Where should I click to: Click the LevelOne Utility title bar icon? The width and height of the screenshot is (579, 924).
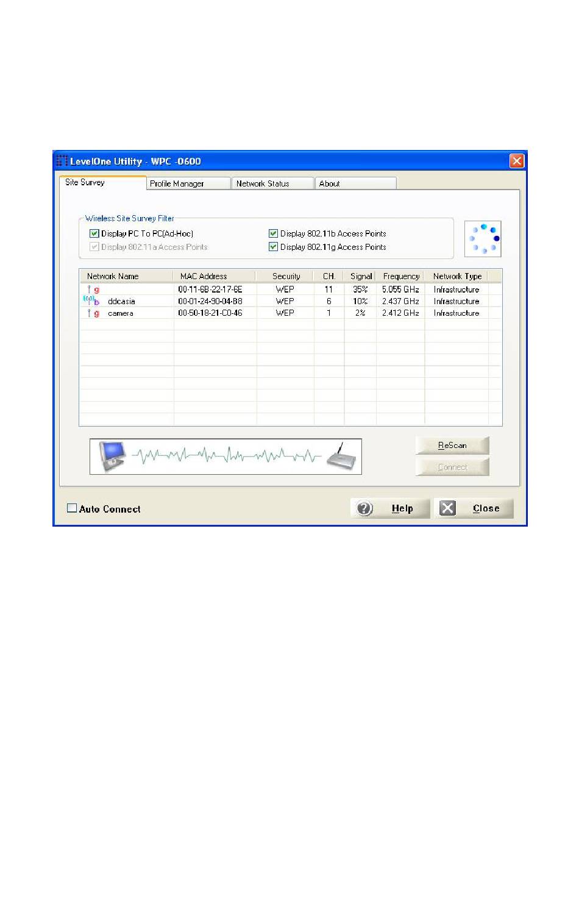[x=62, y=161]
